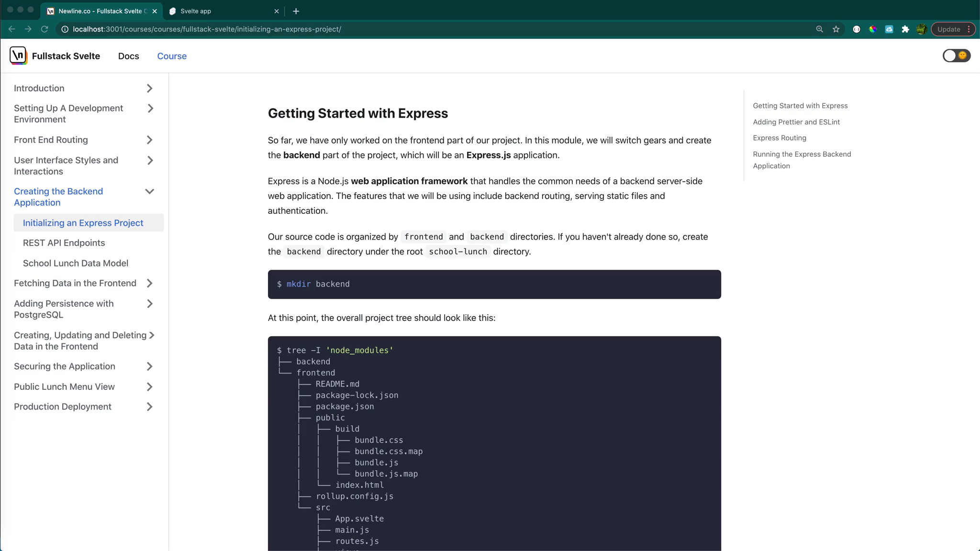
Task: Open the Docs navigation menu item
Action: [x=129, y=55]
